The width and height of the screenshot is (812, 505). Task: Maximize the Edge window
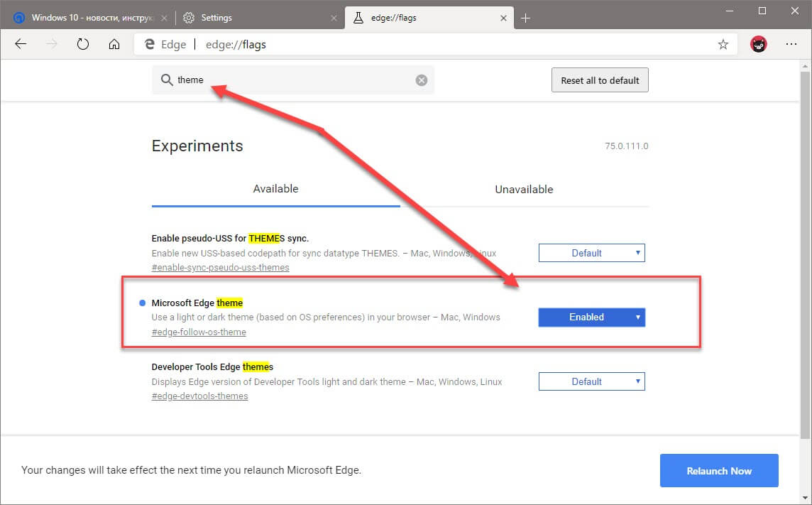point(762,11)
